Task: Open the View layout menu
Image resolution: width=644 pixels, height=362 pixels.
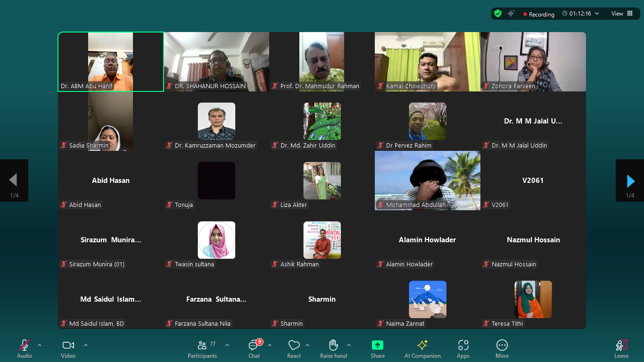Action: [622, 14]
